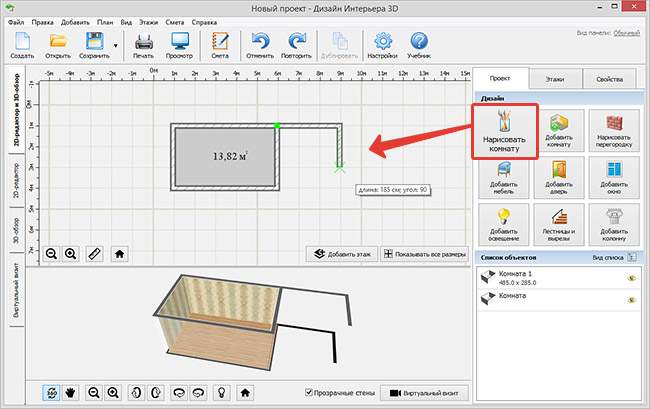Viewport: 650px width, 409px height.
Task: Expand the Сохранить dropdown arrow
Action: 116,45
